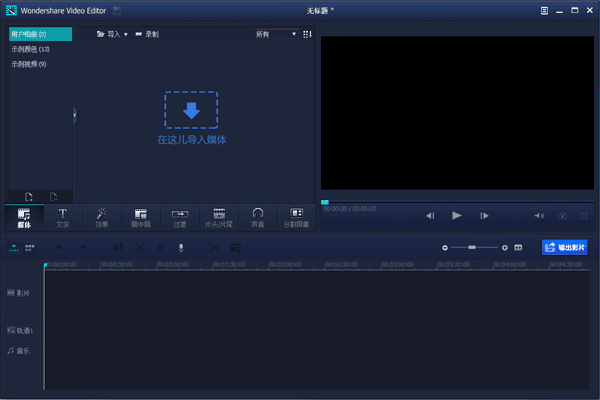Click the 音乐 music track label
Viewport: 600px width, 400px height.
tap(18, 351)
